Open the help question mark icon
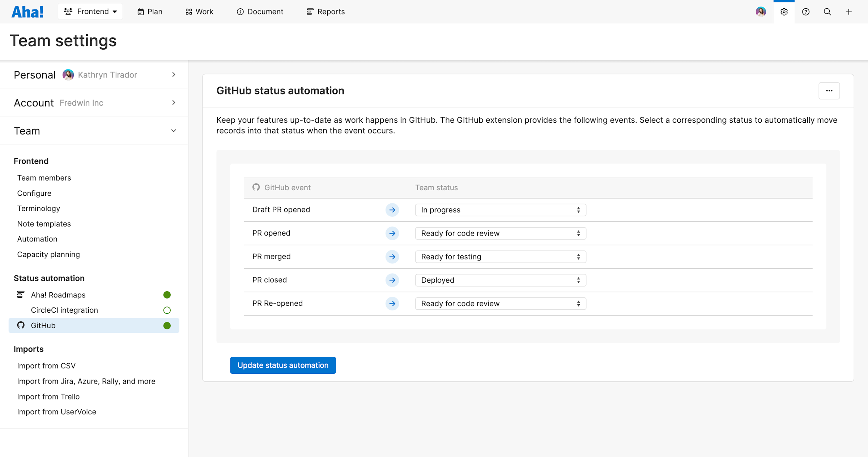868x457 pixels. coord(805,12)
